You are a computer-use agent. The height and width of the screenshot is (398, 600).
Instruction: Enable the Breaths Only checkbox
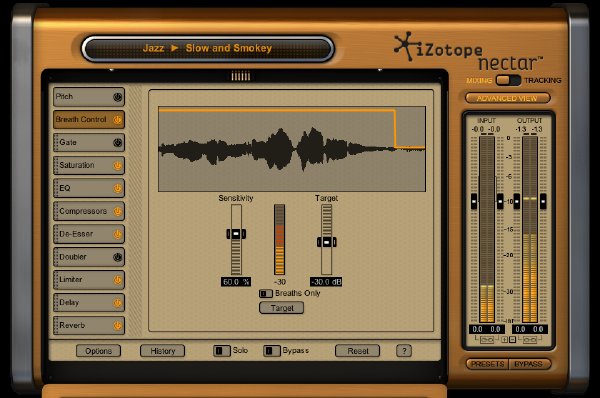(x=266, y=294)
